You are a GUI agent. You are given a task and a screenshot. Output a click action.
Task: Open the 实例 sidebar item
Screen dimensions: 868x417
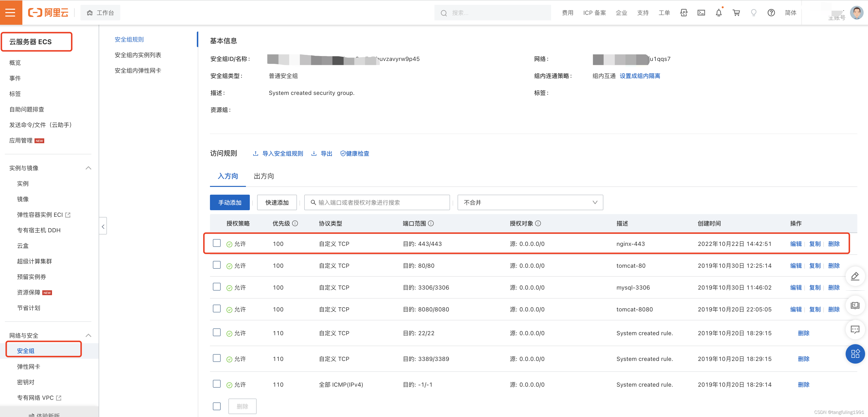(x=23, y=184)
